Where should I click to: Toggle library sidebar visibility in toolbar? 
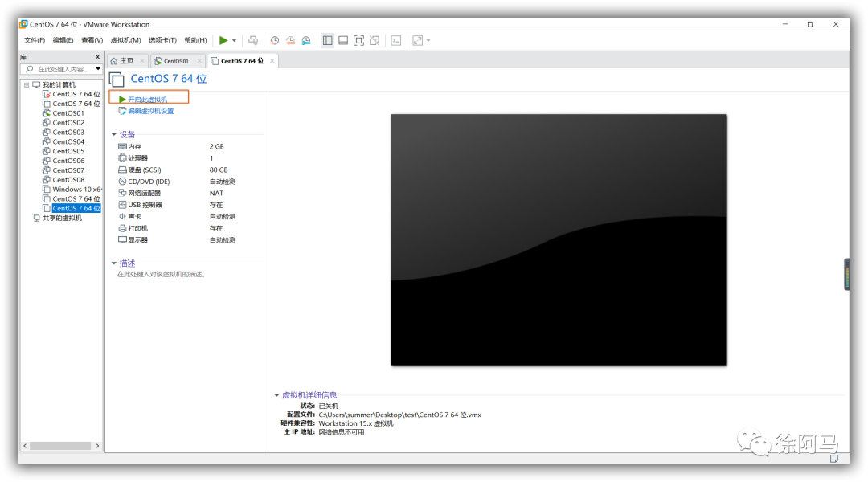pyautogui.click(x=328, y=40)
